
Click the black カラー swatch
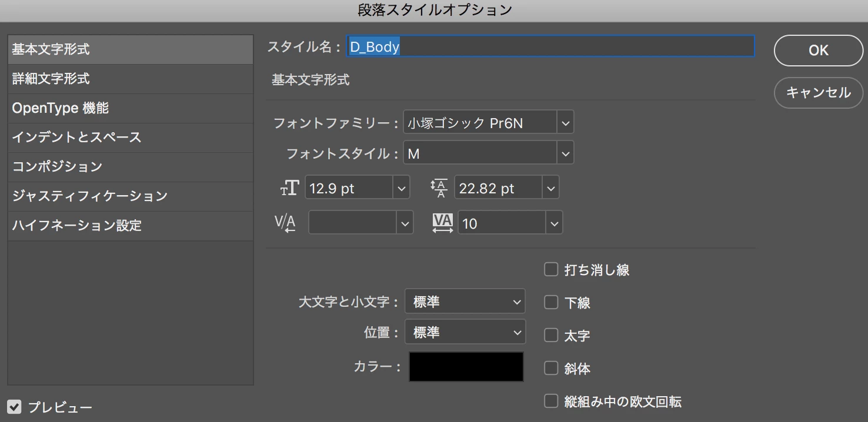pos(466,367)
